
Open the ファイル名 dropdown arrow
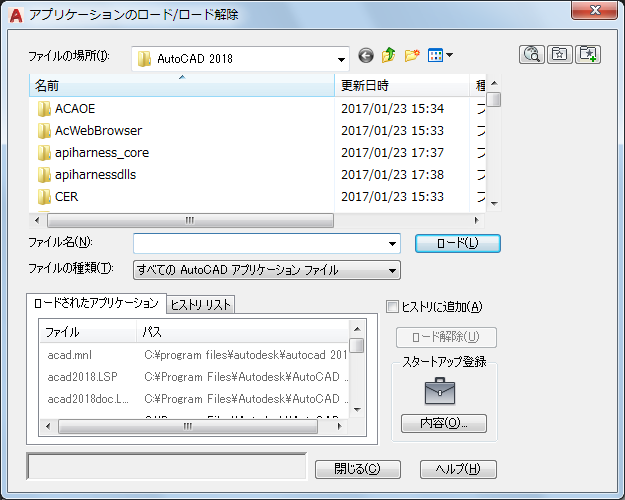point(393,244)
